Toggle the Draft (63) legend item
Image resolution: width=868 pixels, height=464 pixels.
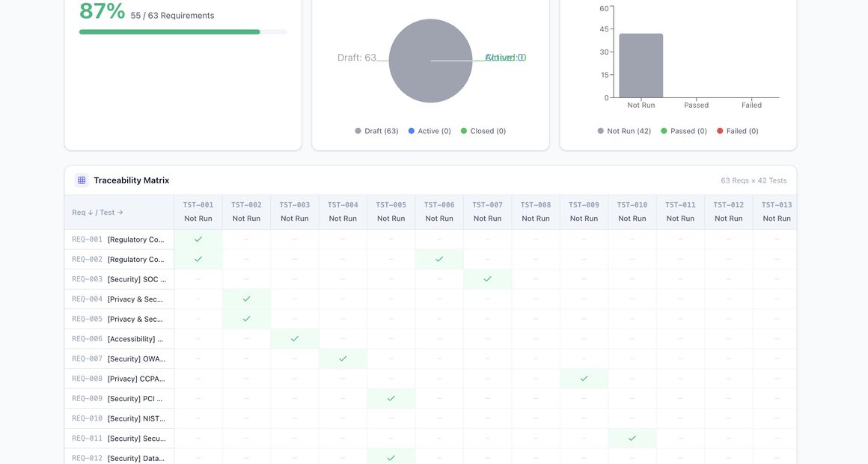click(x=376, y=131)
